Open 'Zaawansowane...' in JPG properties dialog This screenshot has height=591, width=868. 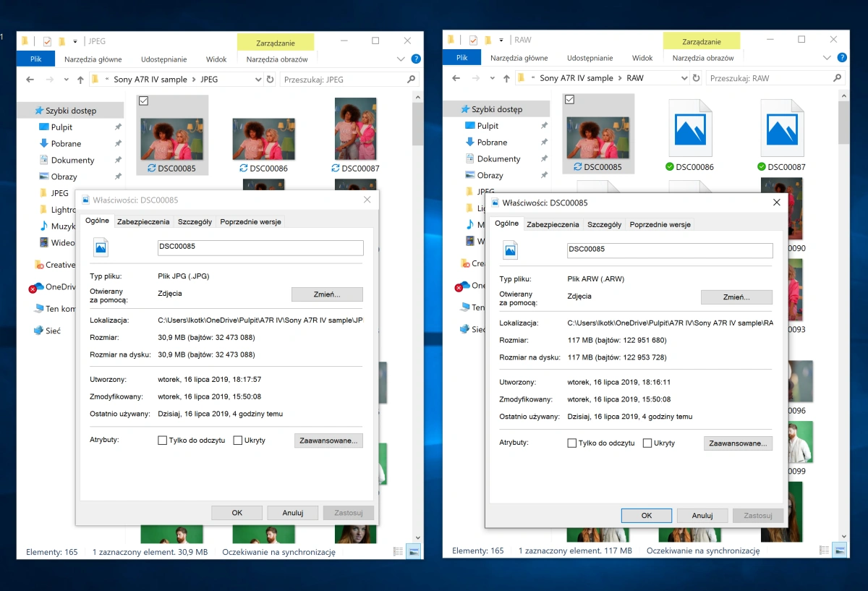329,441
